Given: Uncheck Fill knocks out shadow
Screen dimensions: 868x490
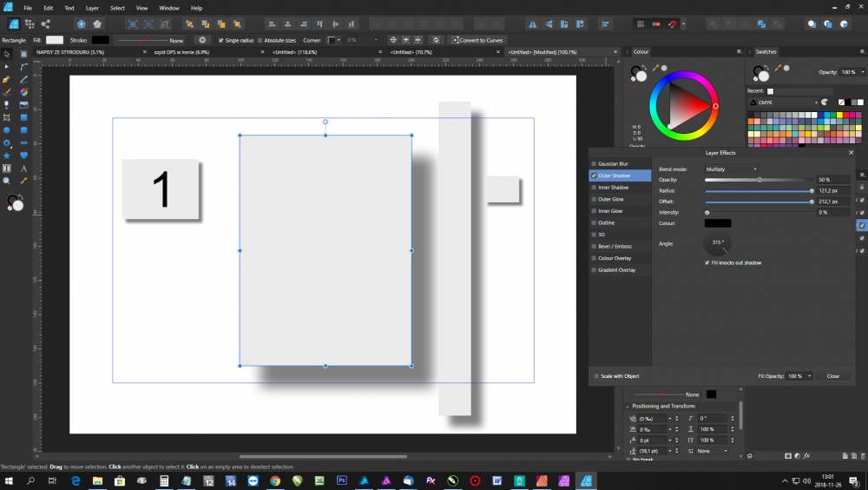Looking at the screenshot, I should coord(708,262).
